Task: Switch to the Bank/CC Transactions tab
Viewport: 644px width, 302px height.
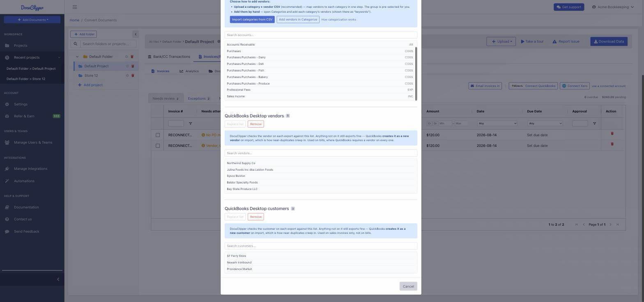Action: (169, 57)
